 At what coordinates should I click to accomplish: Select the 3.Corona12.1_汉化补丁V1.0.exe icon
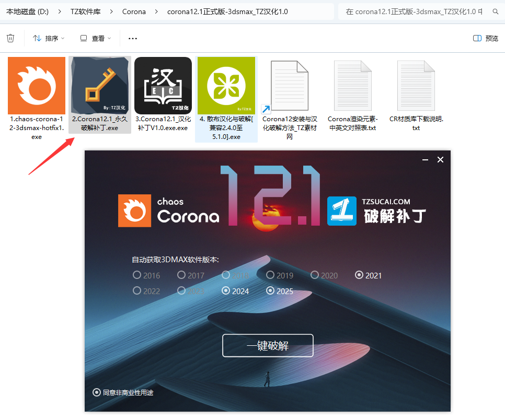(163, 86)
